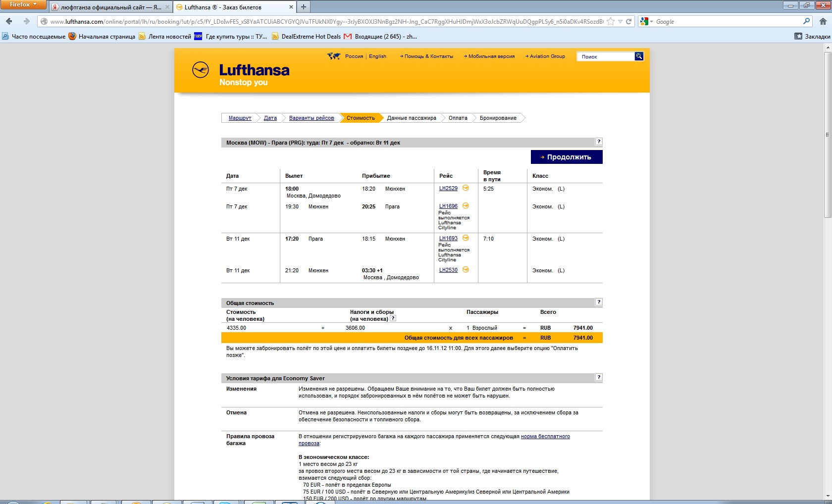
Task: Click the Поиск input field
Action: (x=606, y=56)
